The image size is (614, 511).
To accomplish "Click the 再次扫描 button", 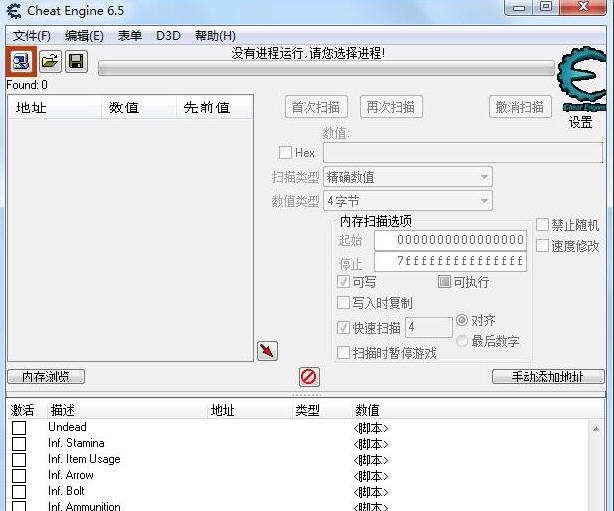I will (x=391, y=107).
